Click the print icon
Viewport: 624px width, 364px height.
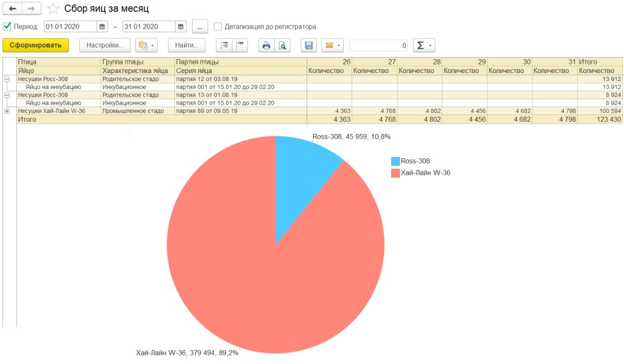pyautogui.click(x=266, y=46)
